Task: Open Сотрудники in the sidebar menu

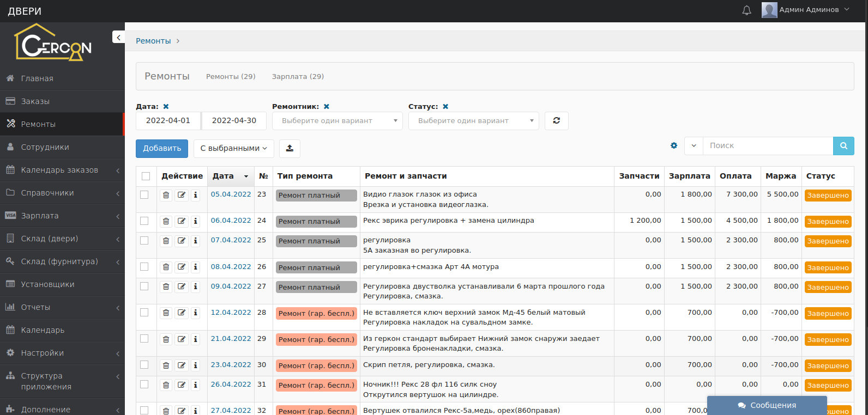Action: point(45,147)
